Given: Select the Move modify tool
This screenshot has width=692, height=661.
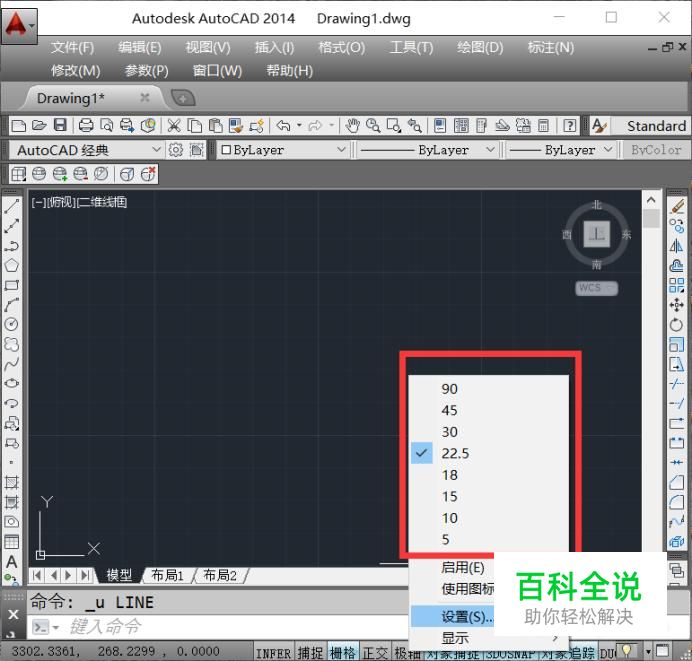Looking at the screenshot, I should [x=677, y=305].
